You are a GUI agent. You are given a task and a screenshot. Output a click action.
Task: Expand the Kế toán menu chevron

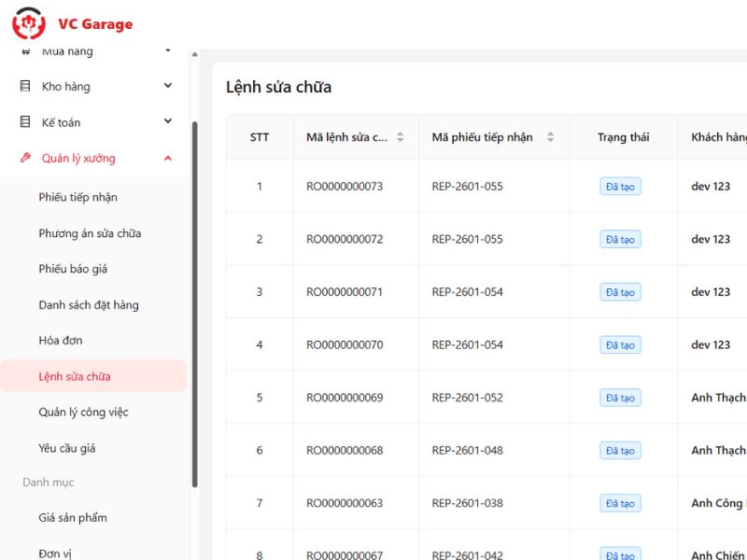(168, 121)
